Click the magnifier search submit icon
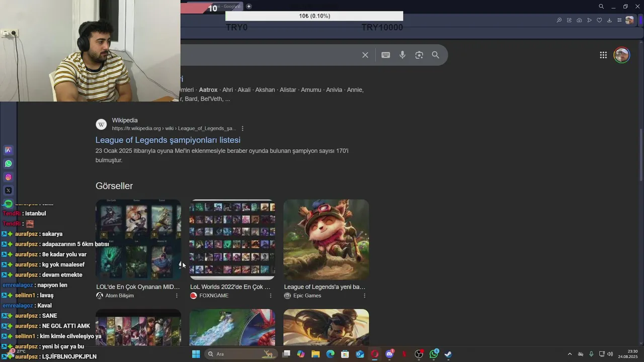The image size is (644, 362). [x=436, y=55]
